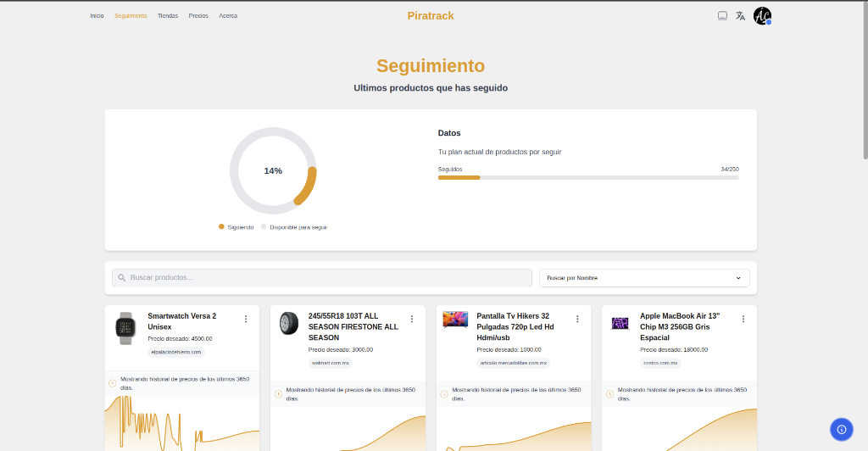The image size is (868, 451).
Task: Click the Smartwatch Versa 2 product thumbnail
Action: click(x=125, y=327)
